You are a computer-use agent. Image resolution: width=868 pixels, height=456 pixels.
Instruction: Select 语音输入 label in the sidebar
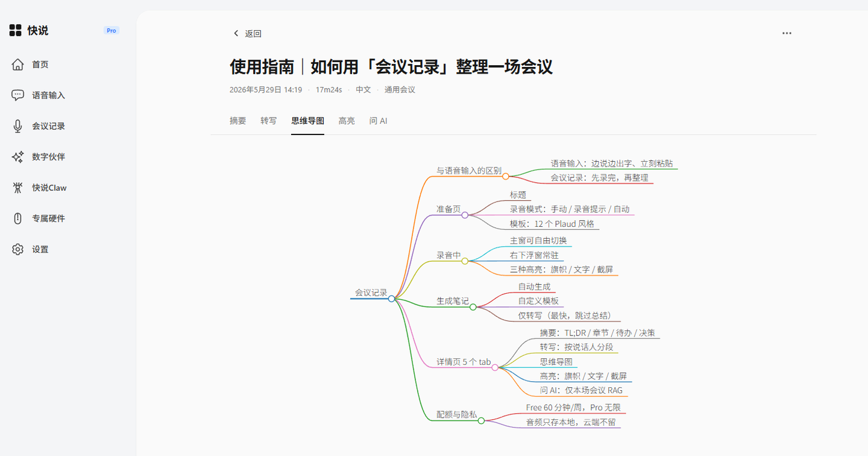(x=49, y=95)
